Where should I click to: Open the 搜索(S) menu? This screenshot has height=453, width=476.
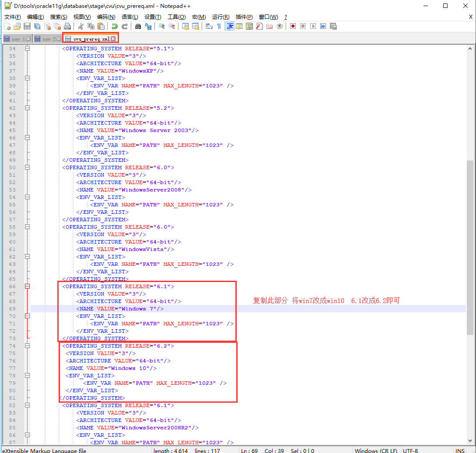pos(59,17)
